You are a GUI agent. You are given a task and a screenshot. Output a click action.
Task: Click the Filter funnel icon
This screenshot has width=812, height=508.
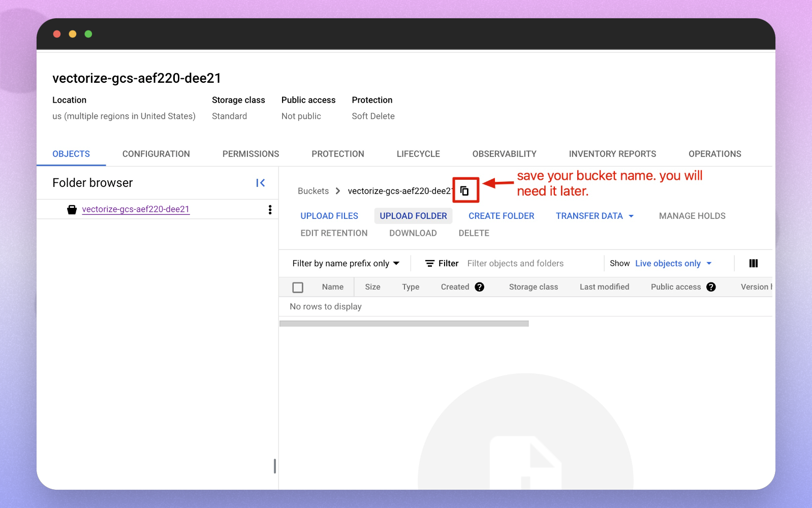pyautogui.click(x=430, y=263)
